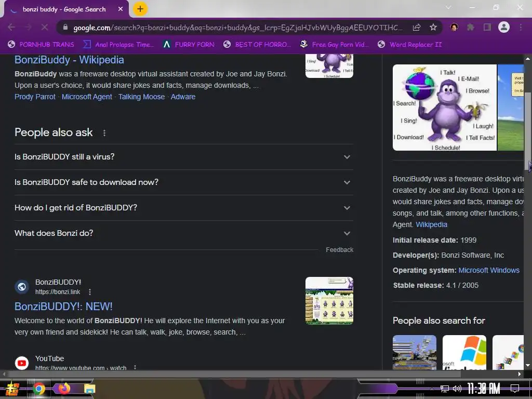Open the BonziBUDDY!: NEW! result
This screenshot has height=399, width=532.
63,307
